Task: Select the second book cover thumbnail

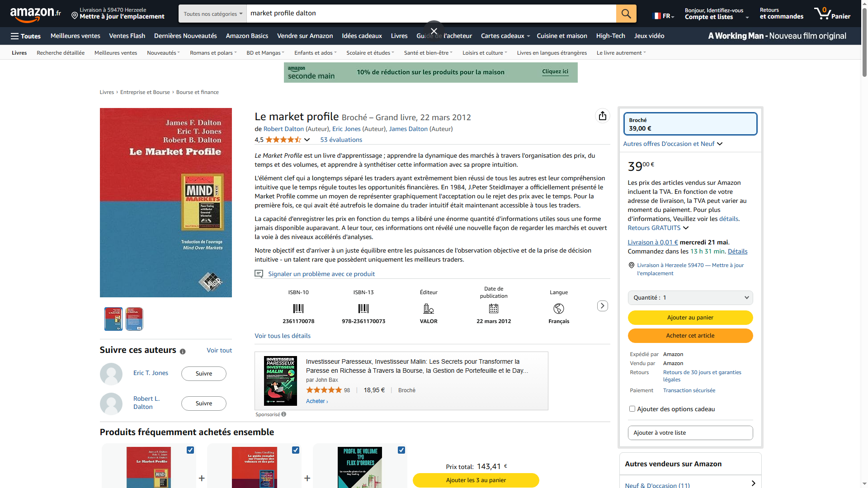Action: coord(134,319)
